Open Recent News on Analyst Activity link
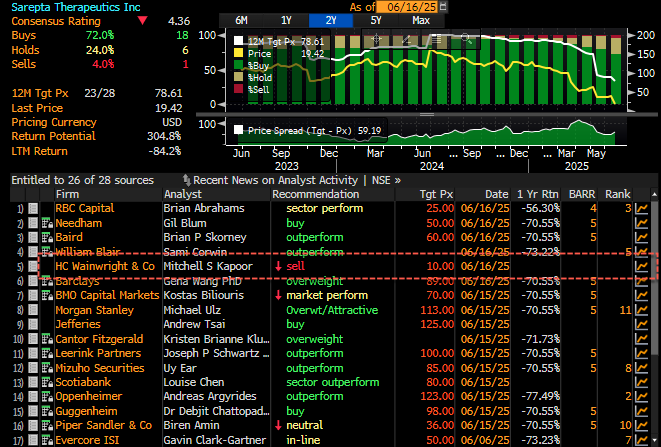Viewport: 661px width, 447px height. (x=275, y=180)
